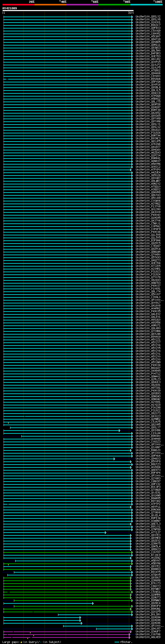The width and height of the screenshot is (165, 644).
Task: Click label UniRef100_Q1HG98
Action: coord(148,620)
